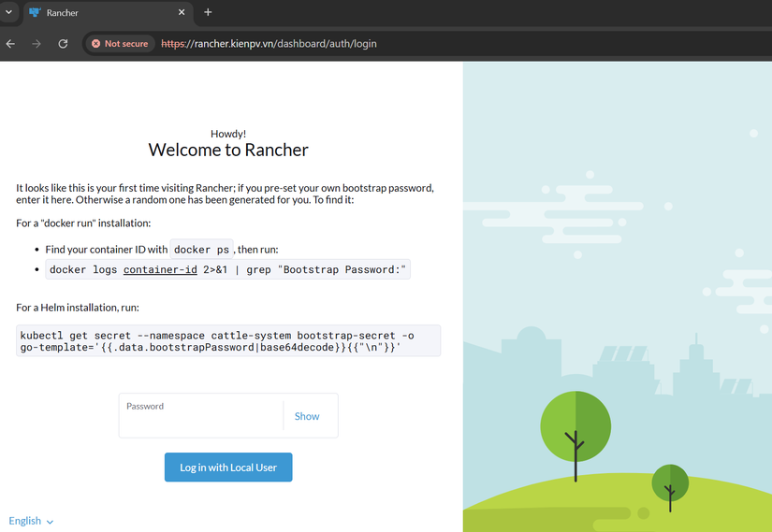Close the Rancher tab
Image resolution: width=772 pixels, height=532 pixels.
[182, 12]
